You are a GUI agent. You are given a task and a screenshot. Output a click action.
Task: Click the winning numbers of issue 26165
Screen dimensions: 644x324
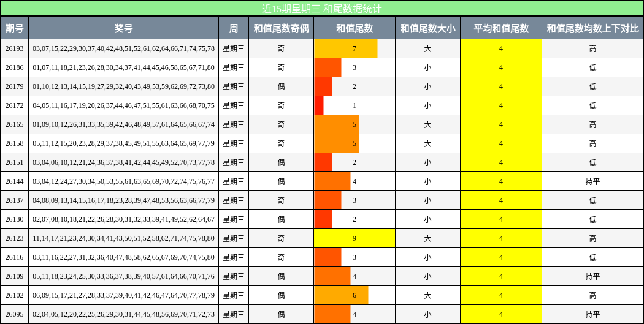click(x=124, y=124)
